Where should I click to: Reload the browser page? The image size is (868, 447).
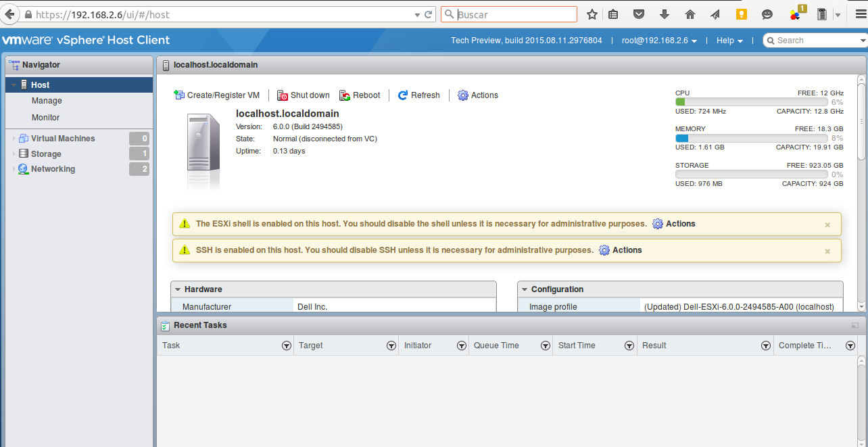429,14
